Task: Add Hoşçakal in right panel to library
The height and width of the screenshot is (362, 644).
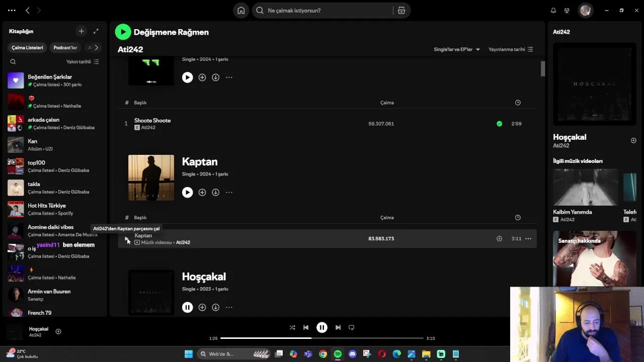Action: pyautogui.click(x=633, y=140)
